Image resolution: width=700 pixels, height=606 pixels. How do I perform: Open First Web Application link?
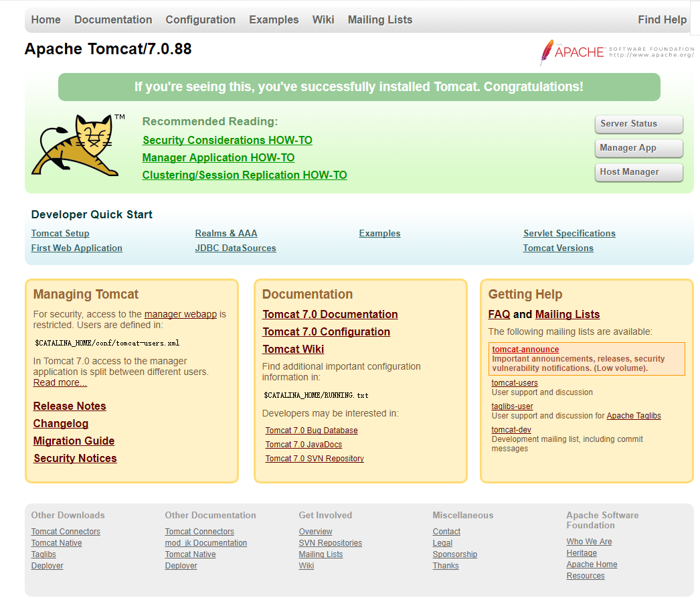click(x=77, y=248)
